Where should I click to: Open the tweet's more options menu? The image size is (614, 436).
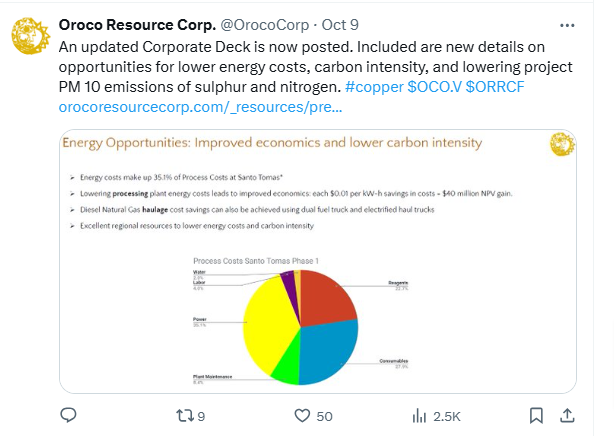point(567,25)
